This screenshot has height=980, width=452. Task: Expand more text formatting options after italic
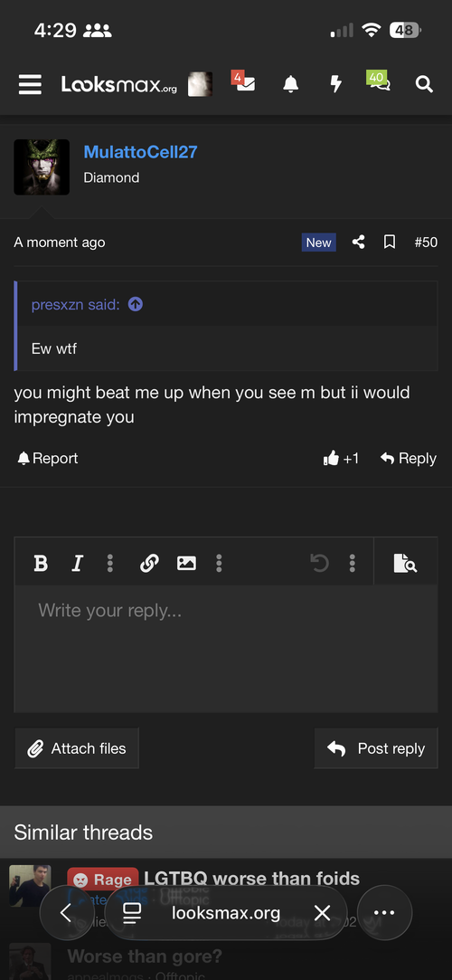[x=110, y=563]
